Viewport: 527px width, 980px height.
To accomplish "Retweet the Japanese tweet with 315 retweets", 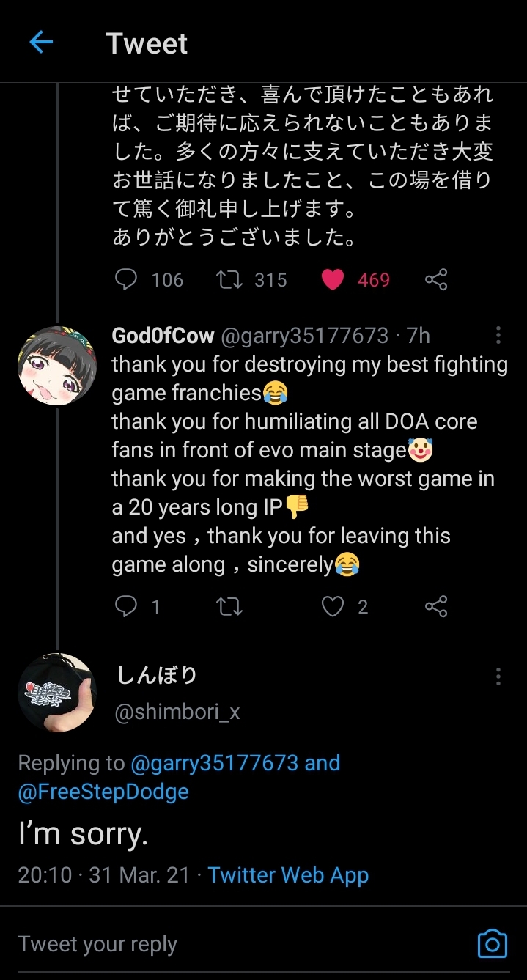I will [x=230, y=279].
